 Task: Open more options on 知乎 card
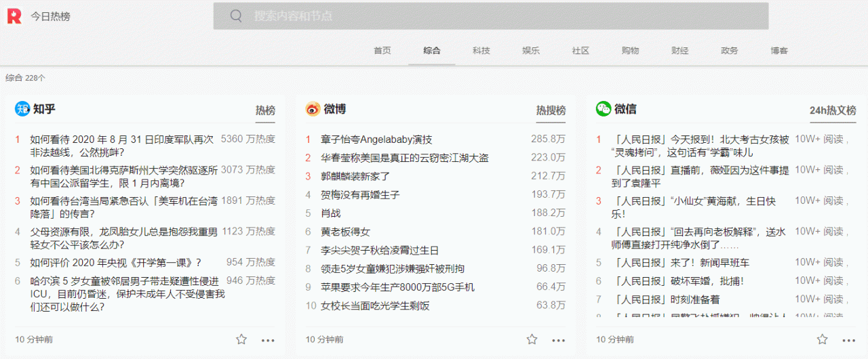(x=268, y=340)
